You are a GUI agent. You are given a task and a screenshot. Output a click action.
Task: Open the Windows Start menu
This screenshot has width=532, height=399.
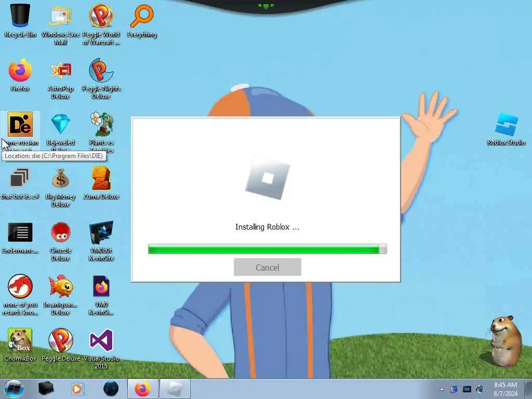coord(14,389)
